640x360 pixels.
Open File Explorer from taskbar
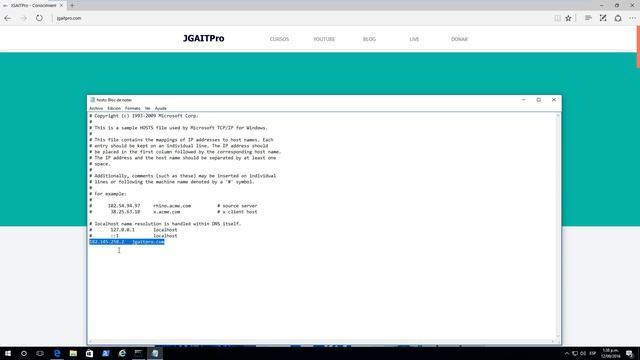pos(73,353)
